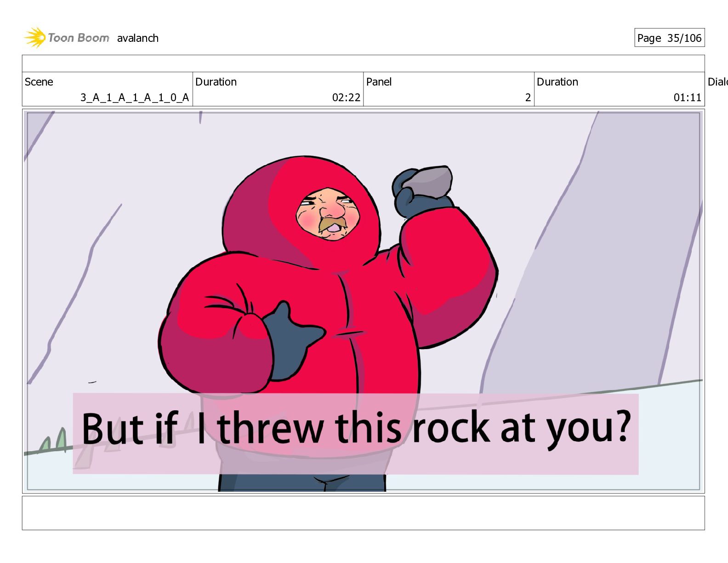
Task: Select the 'avalanch' project title
Action: click(138, 38)
